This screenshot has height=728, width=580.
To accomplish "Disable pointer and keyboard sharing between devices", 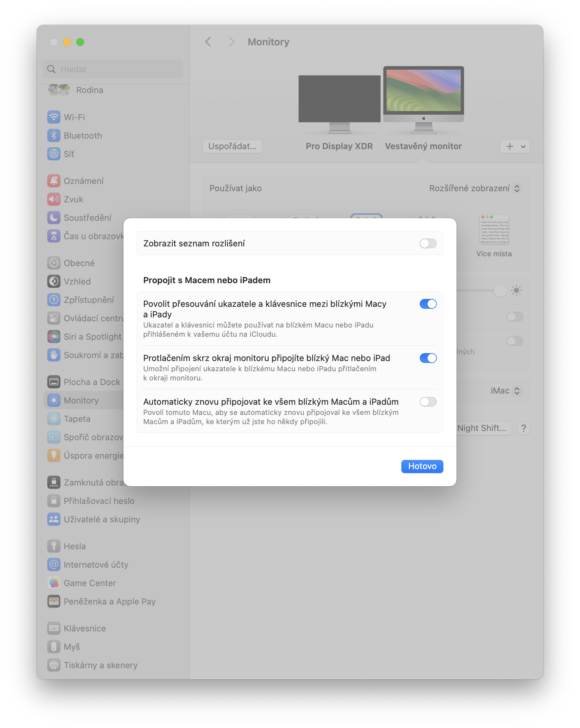I will [x=428, y=304].
